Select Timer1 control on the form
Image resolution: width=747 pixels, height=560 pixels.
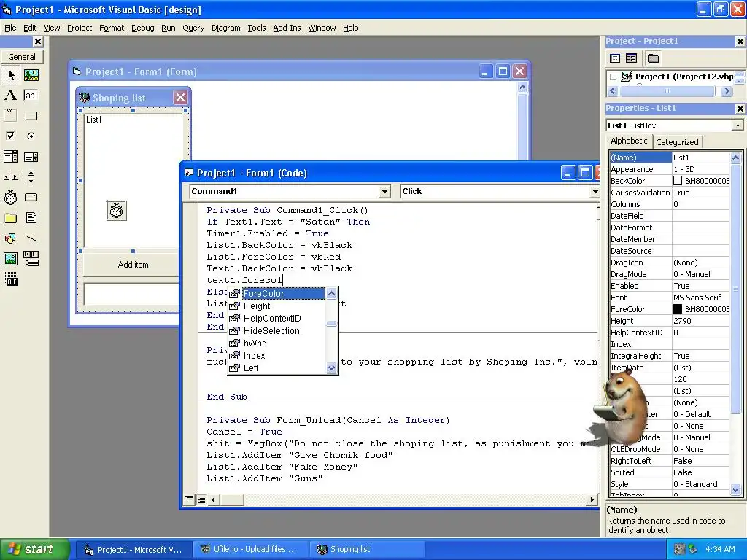(117, 211)
